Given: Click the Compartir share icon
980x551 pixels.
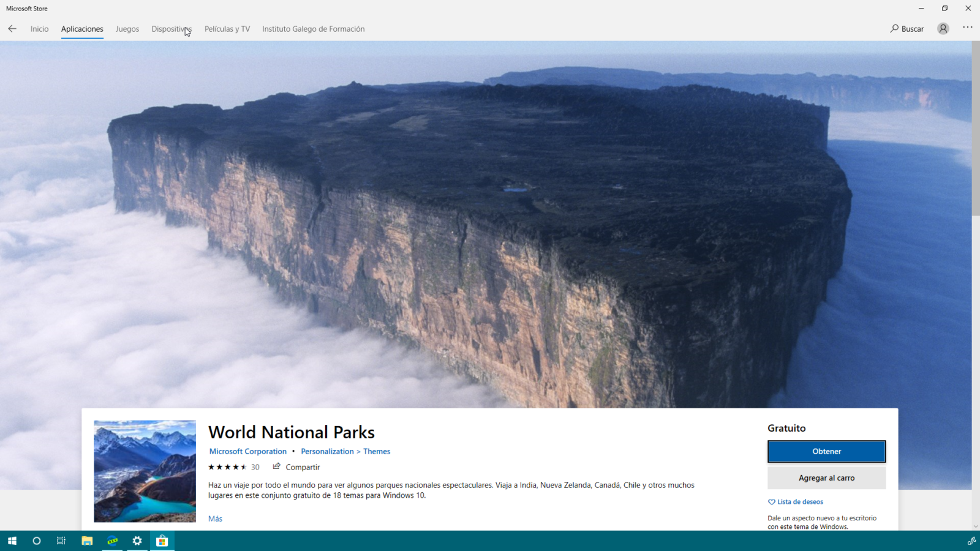Looking at the screenshot, I should pyautogui.click(x=277, y=467).
